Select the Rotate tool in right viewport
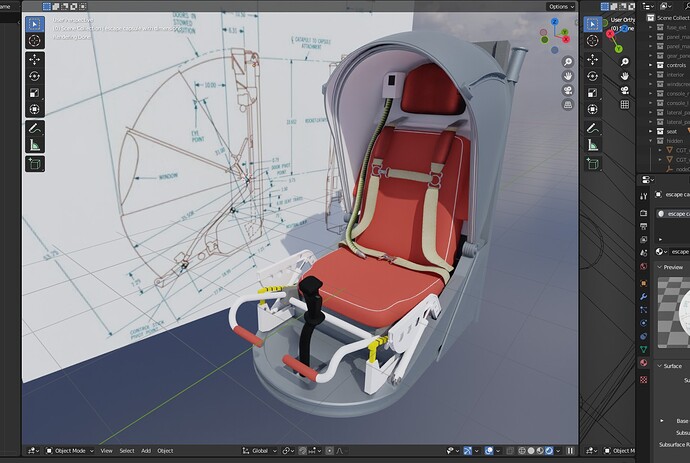690x463 pixels. click(593, 76)
